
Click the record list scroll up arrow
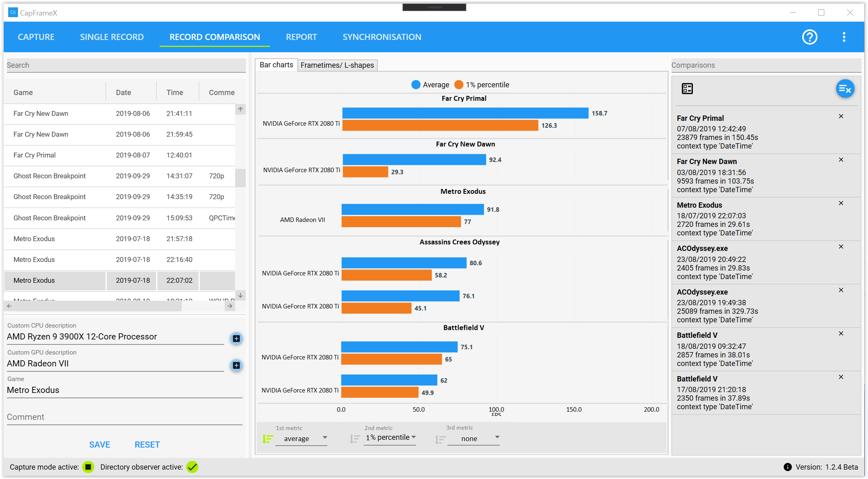[x=240, y=109]
